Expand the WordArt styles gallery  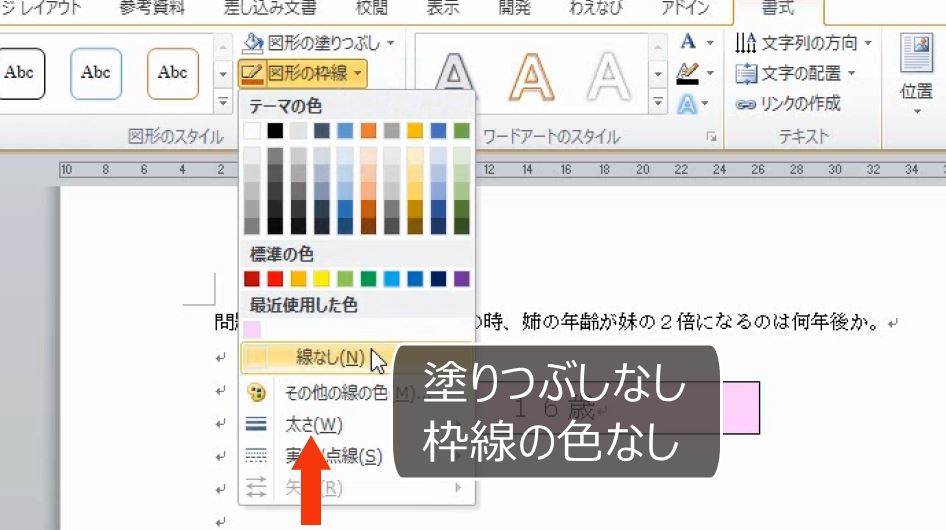tap(658, 101)
